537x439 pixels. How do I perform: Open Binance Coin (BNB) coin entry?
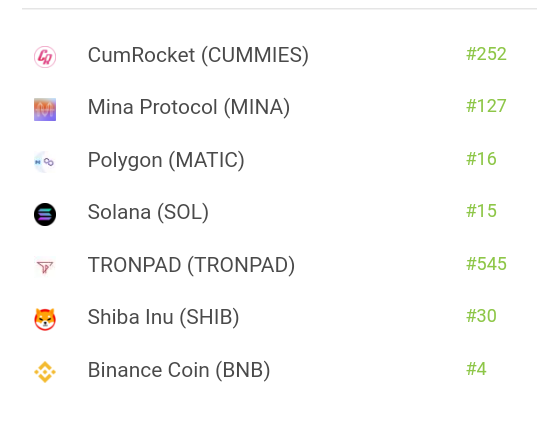(179, 370)
